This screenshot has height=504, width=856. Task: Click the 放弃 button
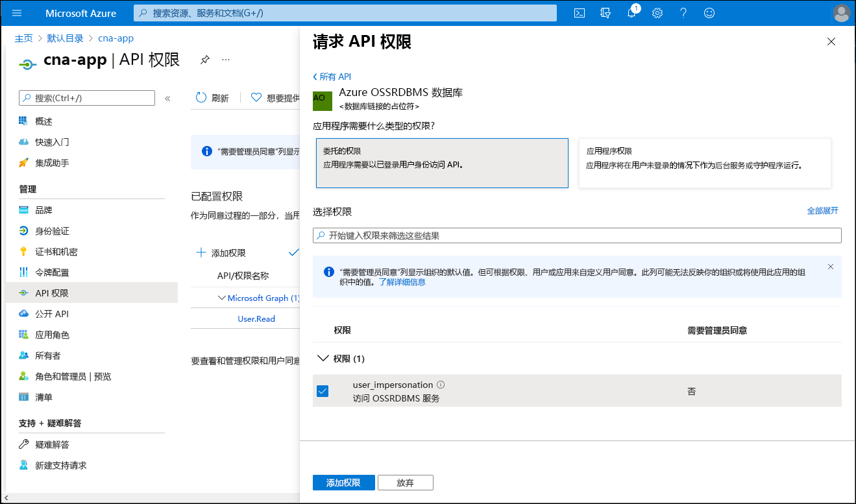(x=405, y=483)
